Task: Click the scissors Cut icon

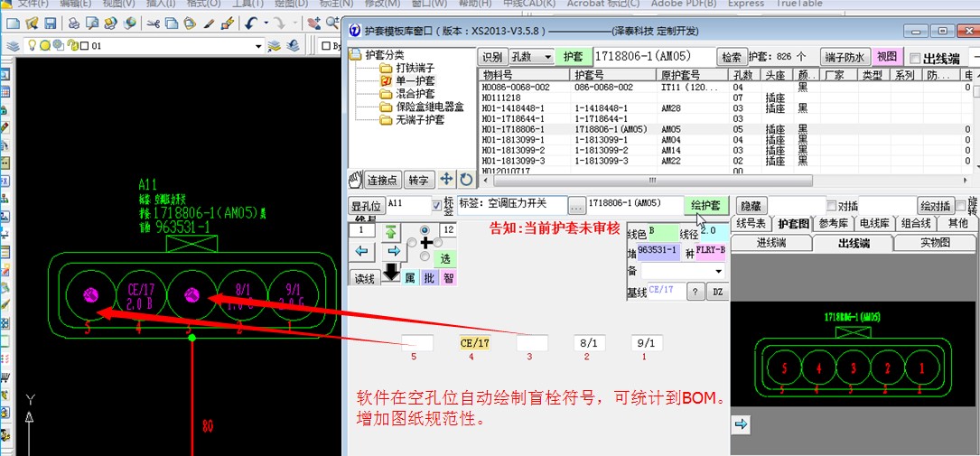Action: (154, 23)
